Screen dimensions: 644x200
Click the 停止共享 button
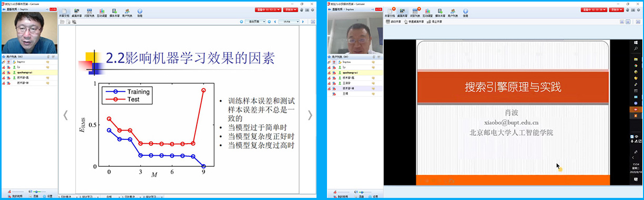click(435, 22)
